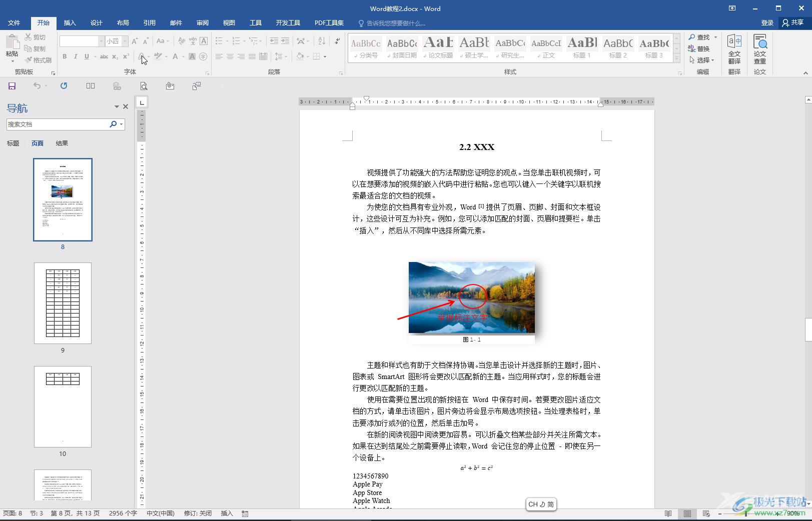Open the Change Case (Aa) dropdown
Screen dimensions: 812x521
click(x=163, y=41)
